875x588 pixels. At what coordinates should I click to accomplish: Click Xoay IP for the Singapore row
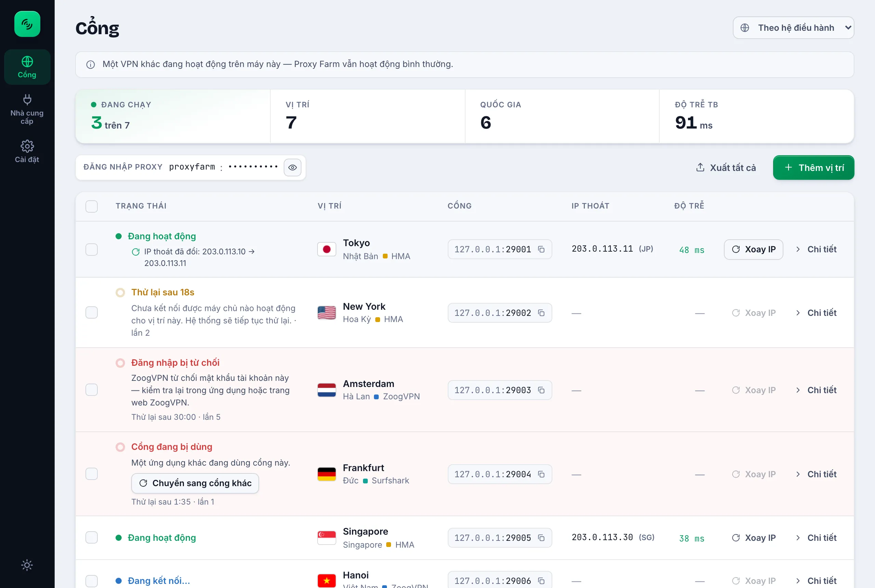click(753, 538)
